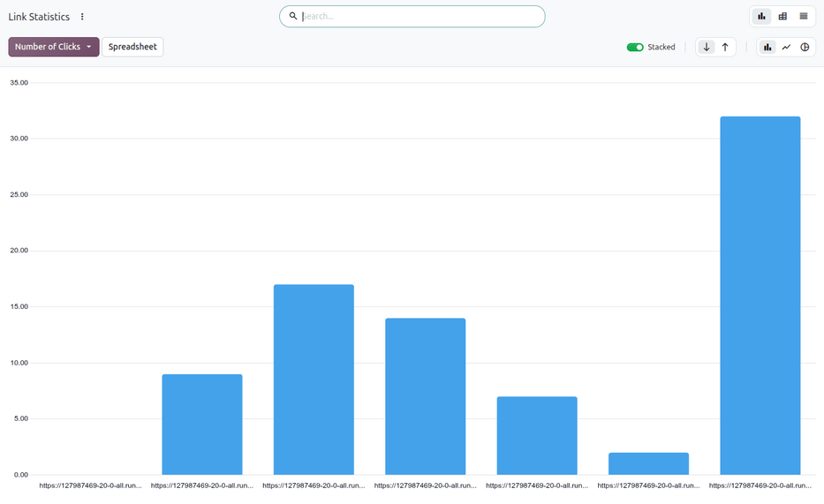Switch to list view

(x=804, y=16)
